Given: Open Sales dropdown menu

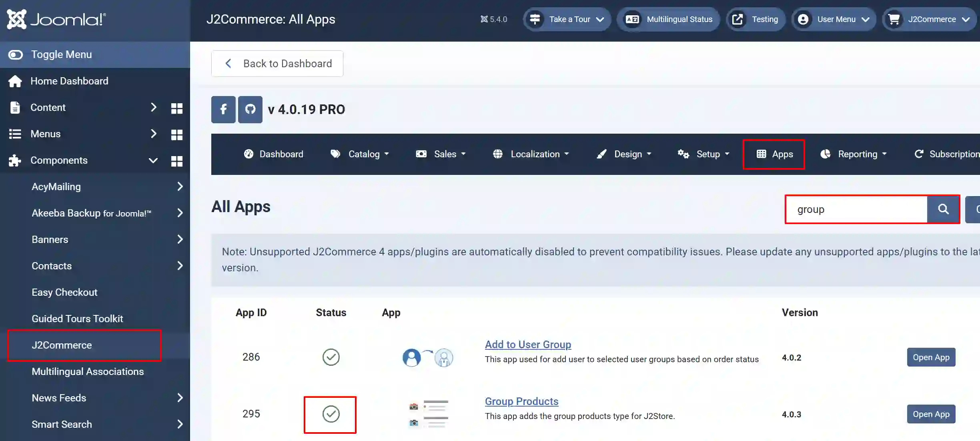Looking at the screenshot, I should pyautogui.click(x=441, y=154).
